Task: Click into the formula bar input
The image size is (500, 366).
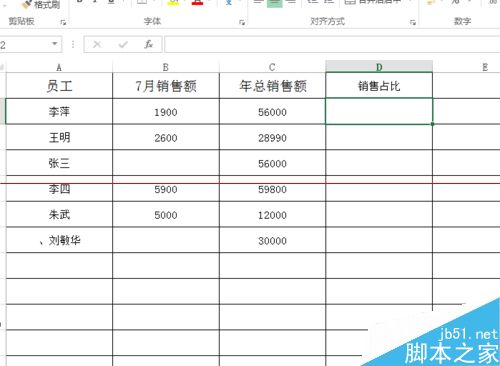Action: [x=332, y=44]
